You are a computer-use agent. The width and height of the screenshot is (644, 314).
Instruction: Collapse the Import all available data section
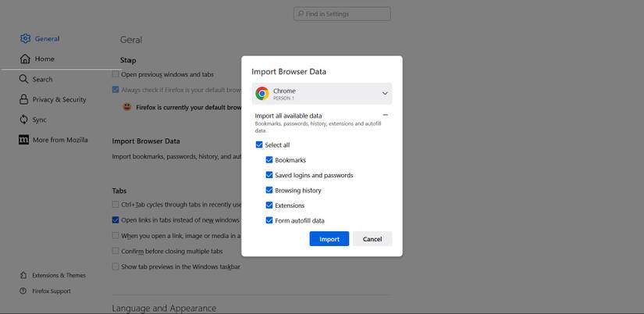tap(385, 116)
